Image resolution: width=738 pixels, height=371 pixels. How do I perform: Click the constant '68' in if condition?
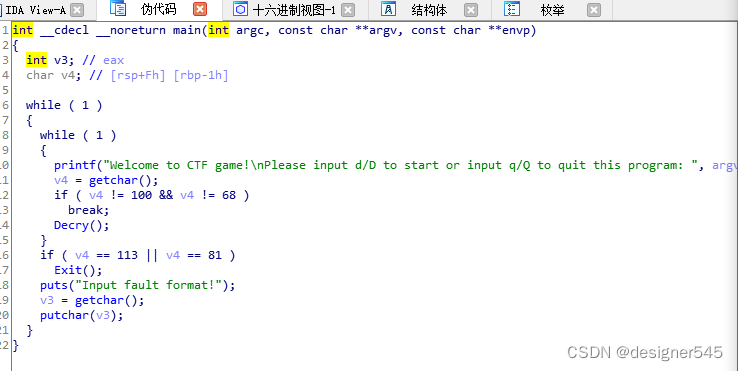(x=229, y=195)
